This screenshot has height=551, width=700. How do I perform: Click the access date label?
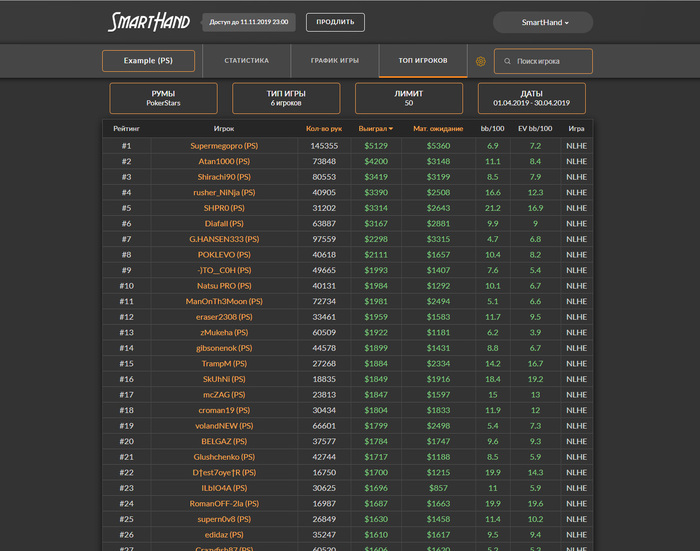249,22
